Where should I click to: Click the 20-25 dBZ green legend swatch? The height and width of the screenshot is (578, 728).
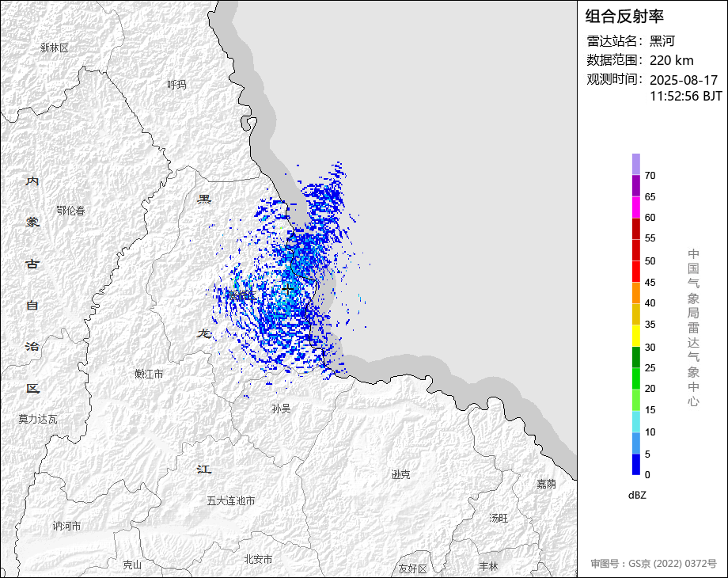(636, 378)
